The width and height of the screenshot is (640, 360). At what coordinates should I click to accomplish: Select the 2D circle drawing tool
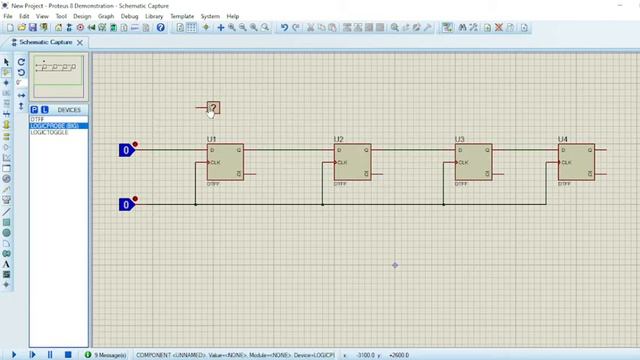pyautogui.click(x=6, y=233)
